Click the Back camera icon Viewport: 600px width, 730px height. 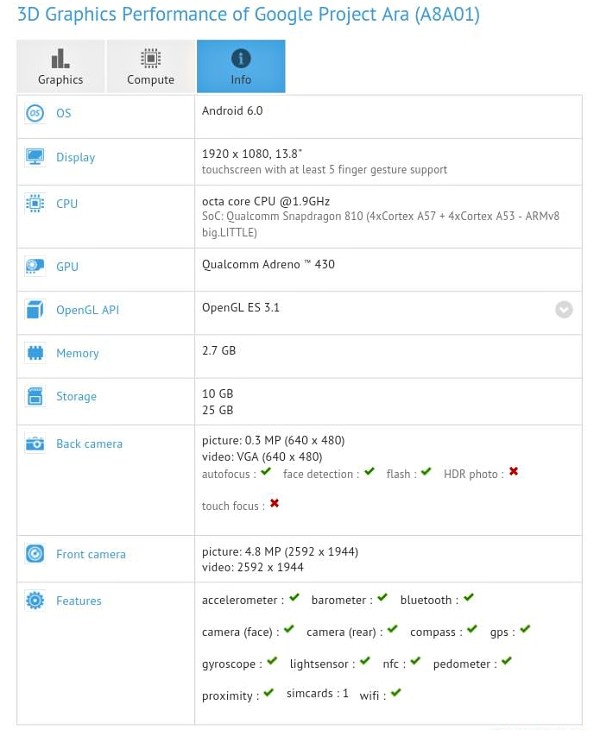click(x=35, y=444)
